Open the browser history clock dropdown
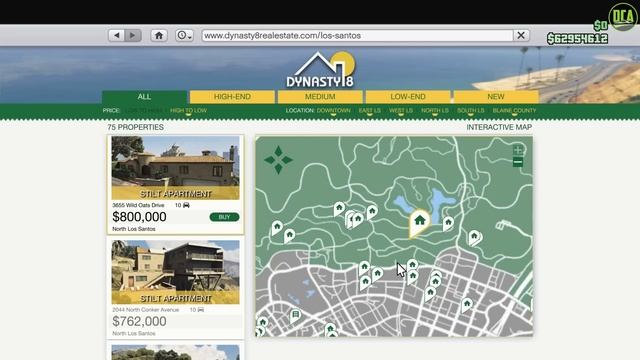 tap(184, 36)
